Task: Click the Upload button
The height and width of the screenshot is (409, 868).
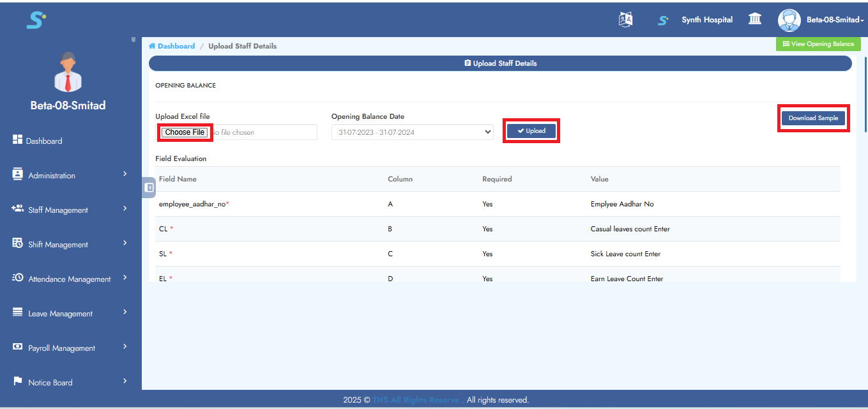Action: pyautogui.click(x=531, y=131)
